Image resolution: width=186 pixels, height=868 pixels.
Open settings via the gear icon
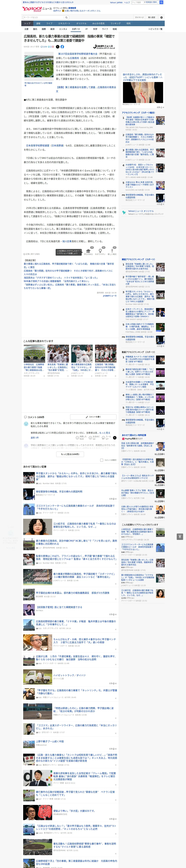(x=161, y=18)
